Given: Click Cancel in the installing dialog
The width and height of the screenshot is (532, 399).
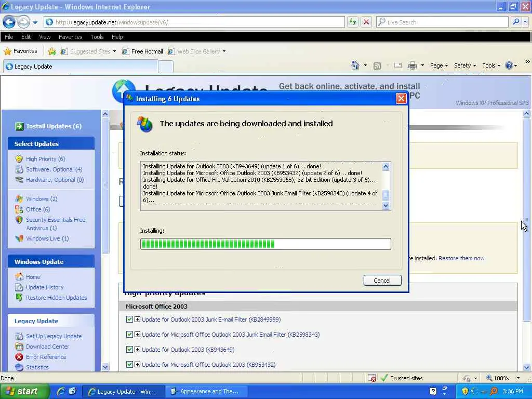Looking at the screenshot, I should [x=382, y=280].
